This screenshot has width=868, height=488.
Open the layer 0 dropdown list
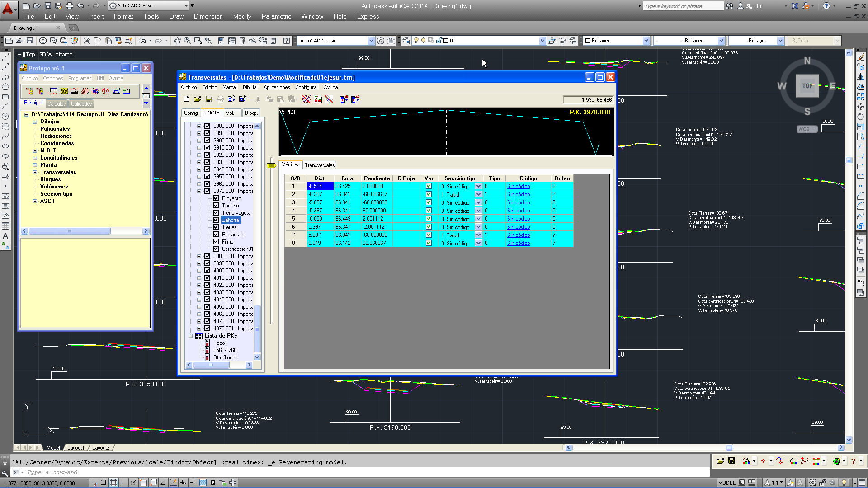(x=542, y=41)
